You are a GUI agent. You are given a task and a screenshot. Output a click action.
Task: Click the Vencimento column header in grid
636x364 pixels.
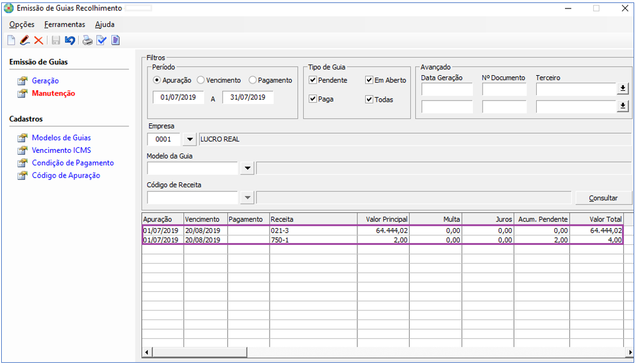(x=206, y=219)
